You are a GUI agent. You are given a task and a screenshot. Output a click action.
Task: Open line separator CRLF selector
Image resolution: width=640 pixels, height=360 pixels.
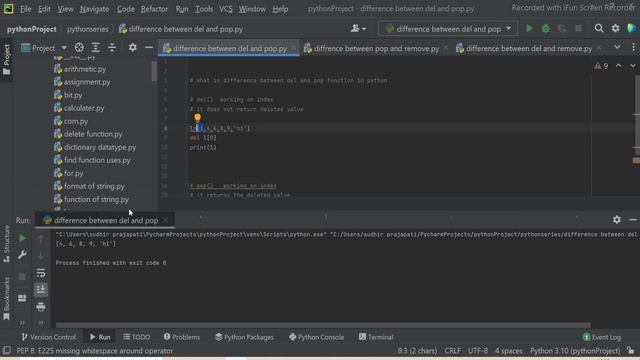pyautogui.click(x=452, y=351)
